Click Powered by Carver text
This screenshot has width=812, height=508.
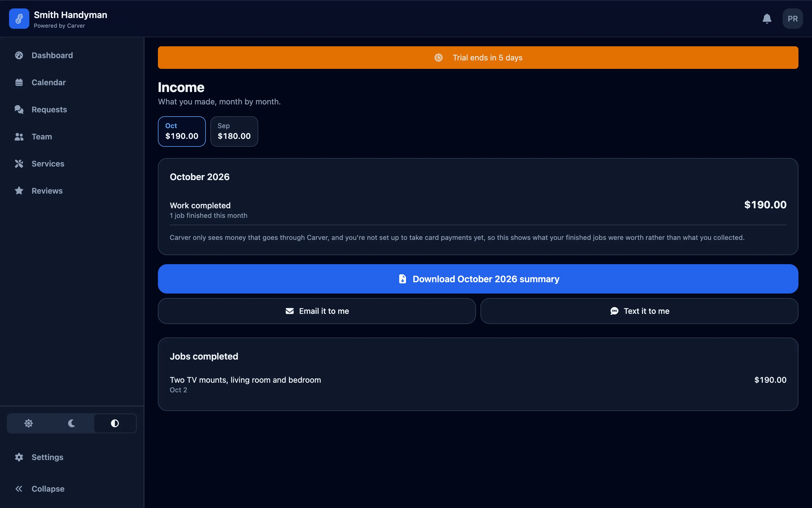point(59,26)
